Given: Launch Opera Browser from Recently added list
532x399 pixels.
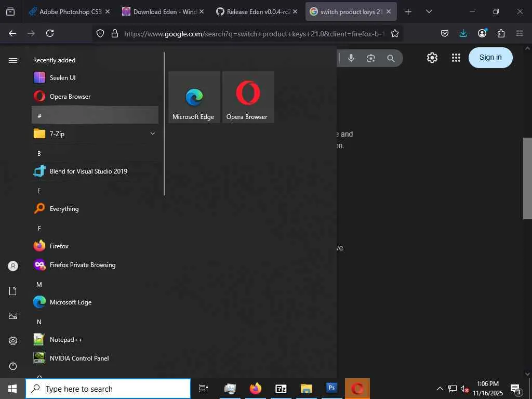Looking at the screenshot, I should click(95, 96).
